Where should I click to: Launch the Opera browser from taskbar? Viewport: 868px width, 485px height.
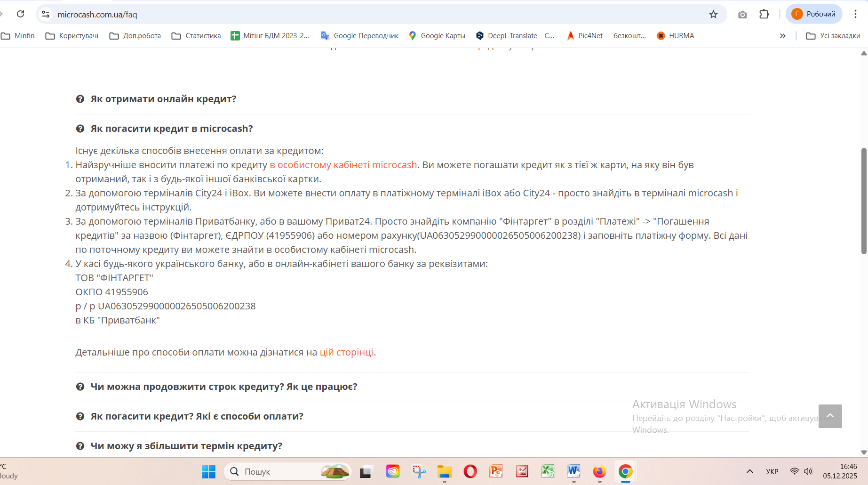click(470, 471)
